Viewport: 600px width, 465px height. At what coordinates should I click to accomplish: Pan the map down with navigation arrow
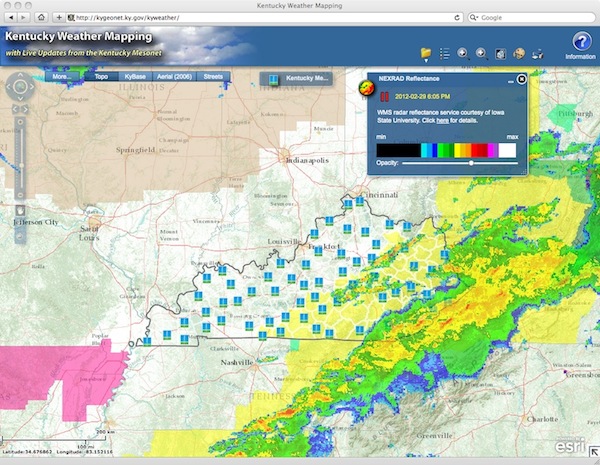tap(20, 98)
